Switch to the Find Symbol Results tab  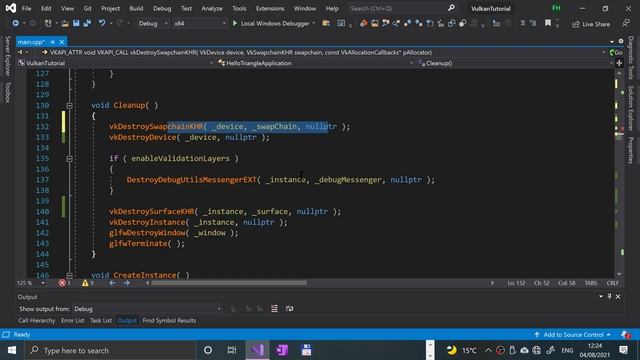[x=169, y=321]
